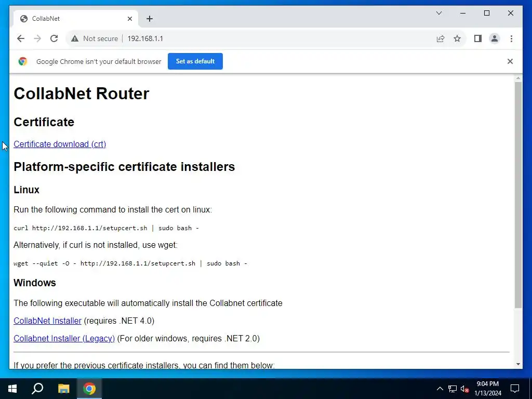Open a new tab with the plus button
Image resolution: width=532 pixels, height=399 pixels.
[x=150, y=19]
